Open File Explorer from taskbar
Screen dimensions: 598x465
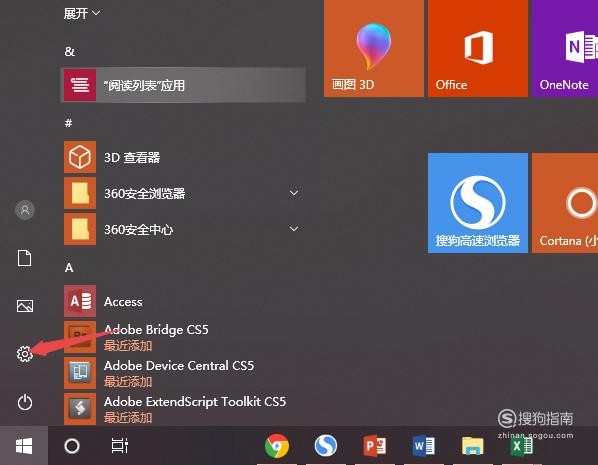pyautogui.click(x=473, y=446)
